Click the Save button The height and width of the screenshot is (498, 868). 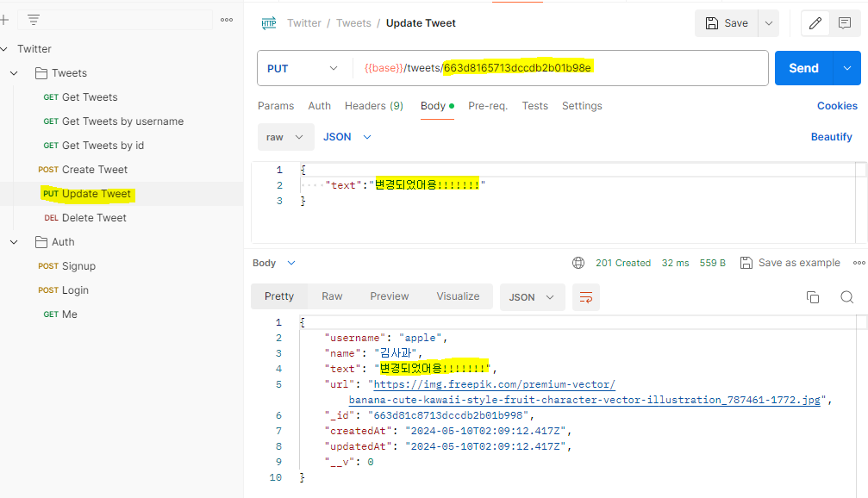[727, 23]
